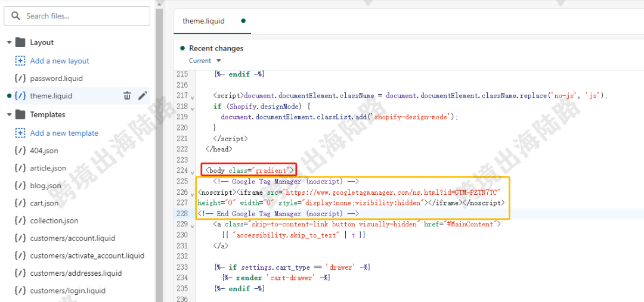Fold the code block at line 217
644x302 pixels.
click(x=192, y=97)
